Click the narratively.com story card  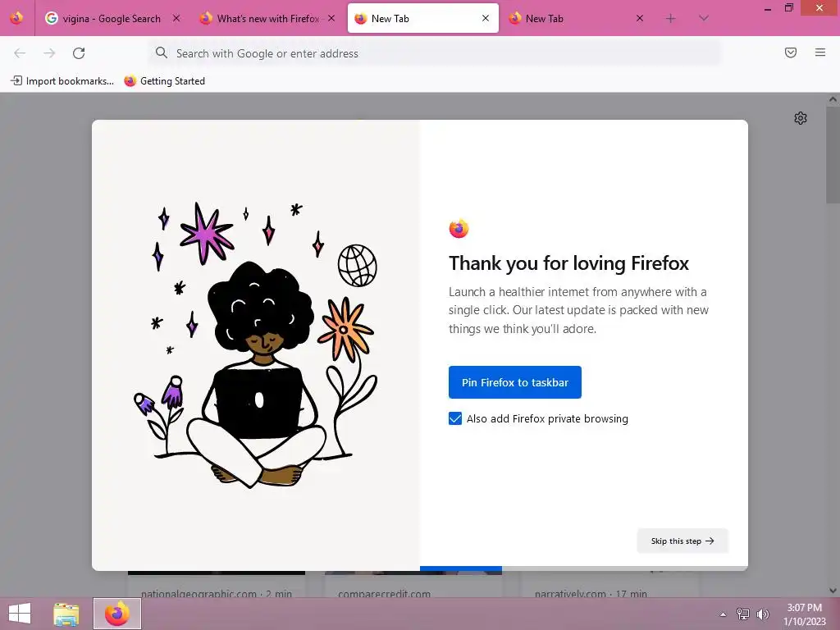tap(610, 585)
